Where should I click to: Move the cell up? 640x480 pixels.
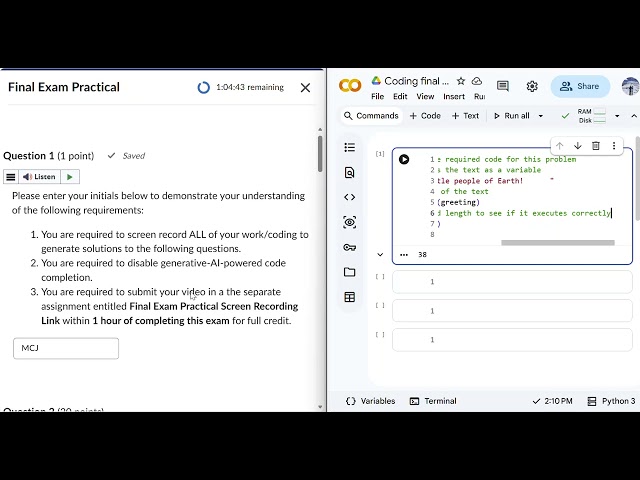560,146
